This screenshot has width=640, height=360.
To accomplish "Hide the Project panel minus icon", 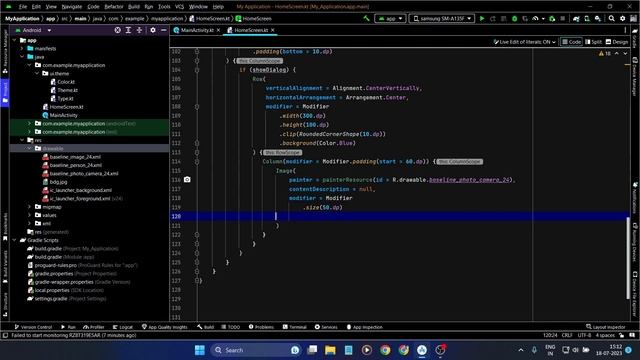I will click(x=164, y=30).
